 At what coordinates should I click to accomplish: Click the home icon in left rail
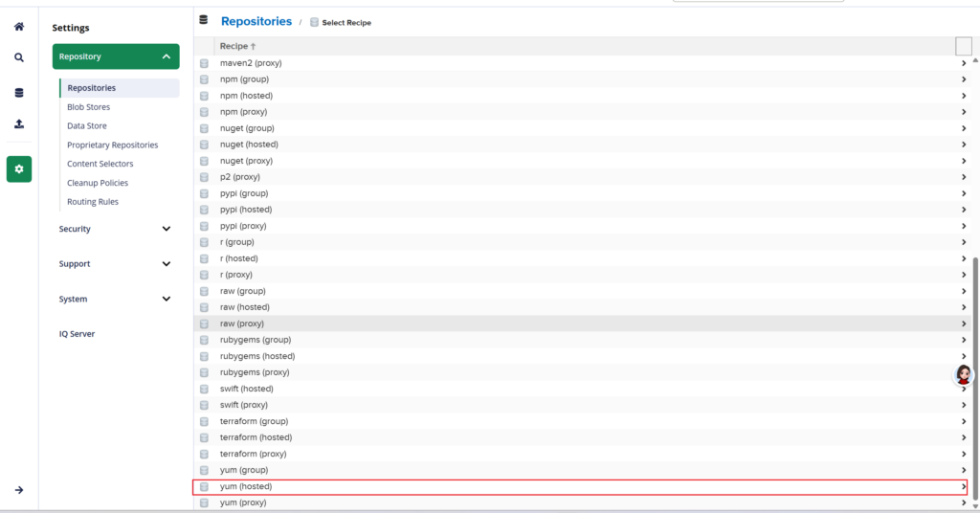[x=19, y=27]
